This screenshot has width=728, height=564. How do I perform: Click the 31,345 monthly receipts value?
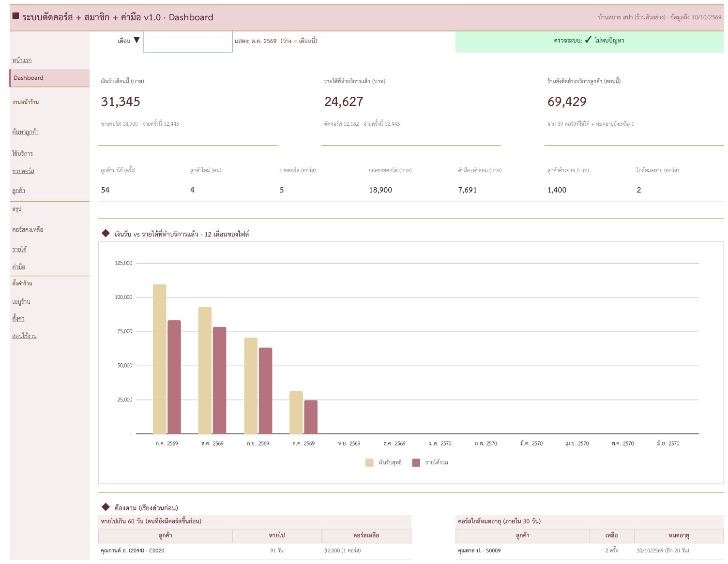121,102
